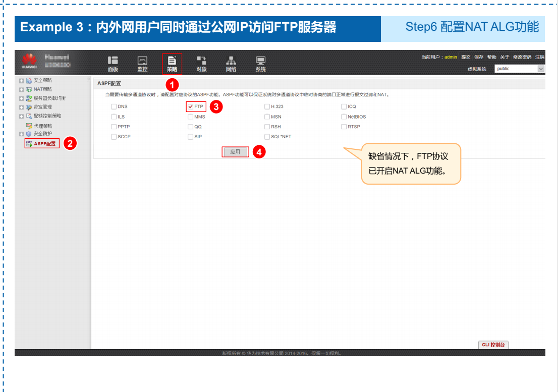Uncheck the FTP checkbox

tap(191, 106)
